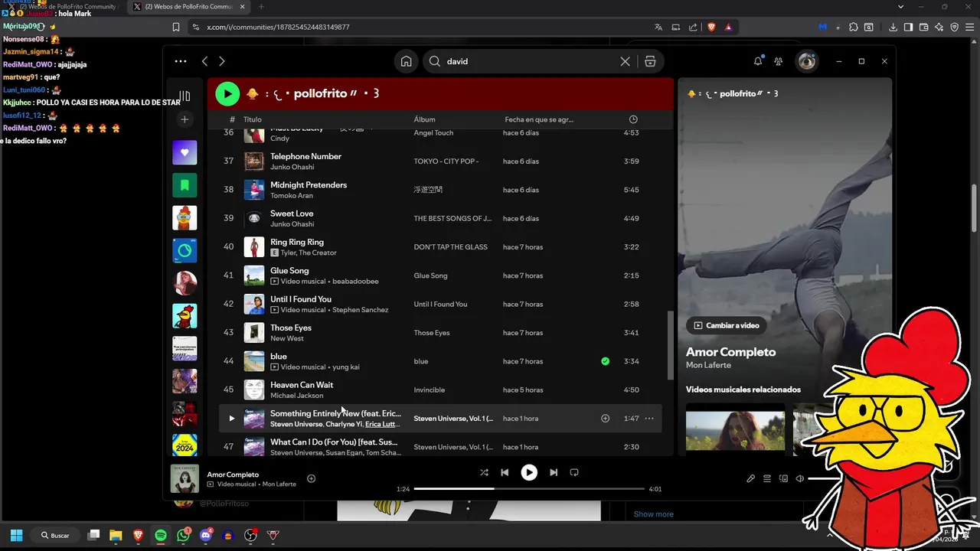The width and height of the screenshot is (980, 551).
Task: Open Connect to a device
Action: [783, 478]
